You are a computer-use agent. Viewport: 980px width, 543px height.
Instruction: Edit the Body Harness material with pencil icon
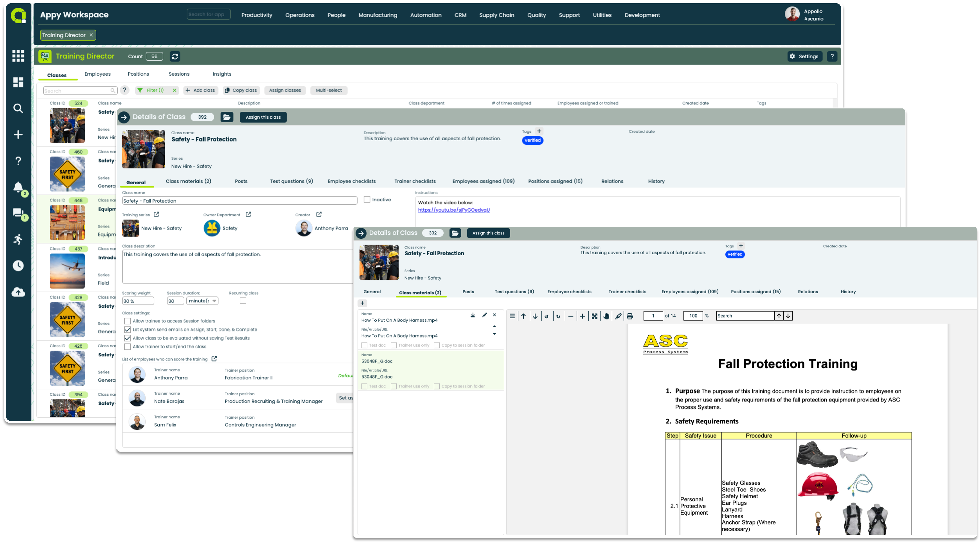click(484, 315)
